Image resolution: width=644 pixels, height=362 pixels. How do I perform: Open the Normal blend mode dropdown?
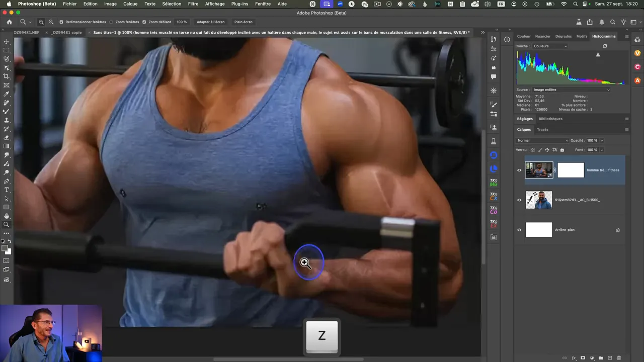coord(542,141)
